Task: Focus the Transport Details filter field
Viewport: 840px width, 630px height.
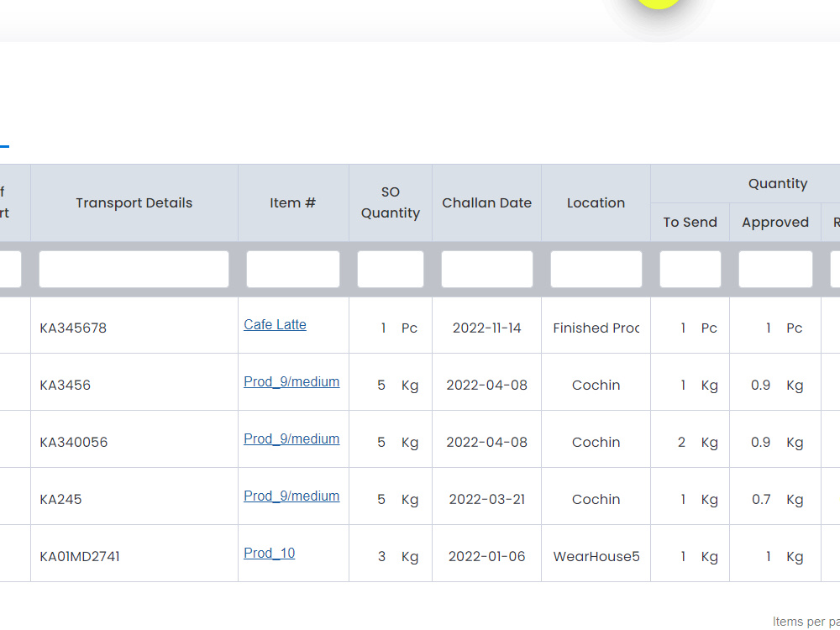Action: pos(134,269)
